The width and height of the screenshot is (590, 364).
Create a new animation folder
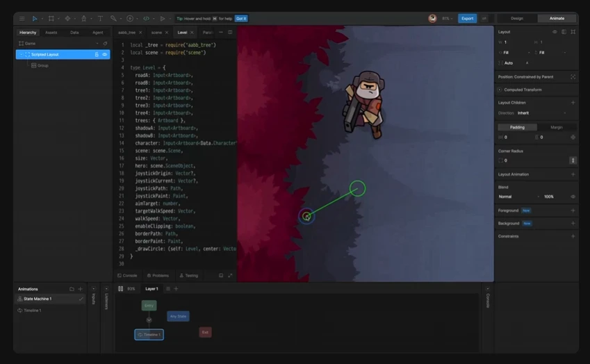[x=72, y=289]
